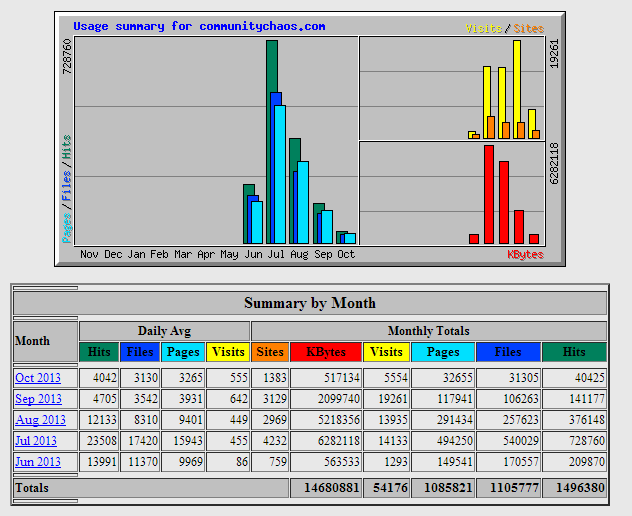Click total visits value 54176
632x516 pixels.
pos(386,488)
